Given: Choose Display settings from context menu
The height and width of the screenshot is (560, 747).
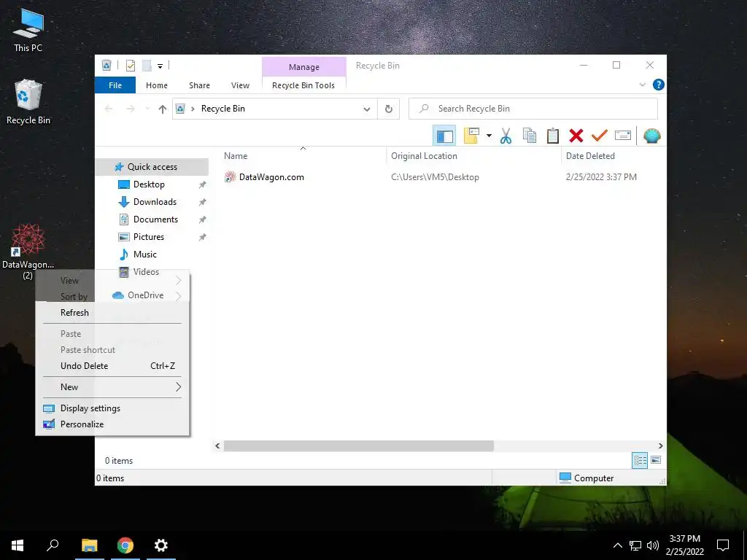Looking at the screenshot, I should coord(112,408).
